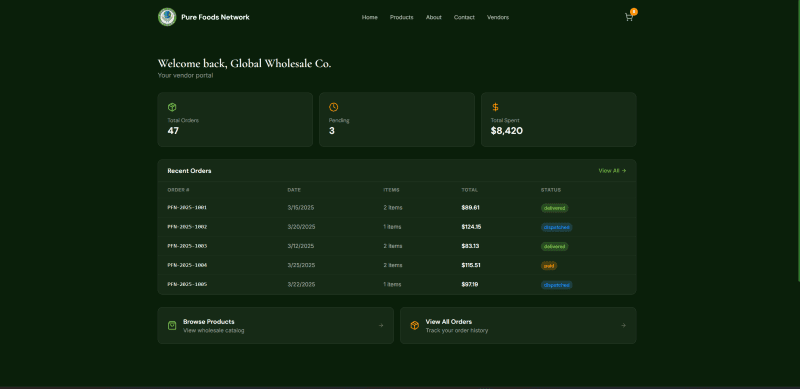Image resolution: width=800 pixels, height=389 pixels.
Task: Click the STATUS column header
Action: 551,190
